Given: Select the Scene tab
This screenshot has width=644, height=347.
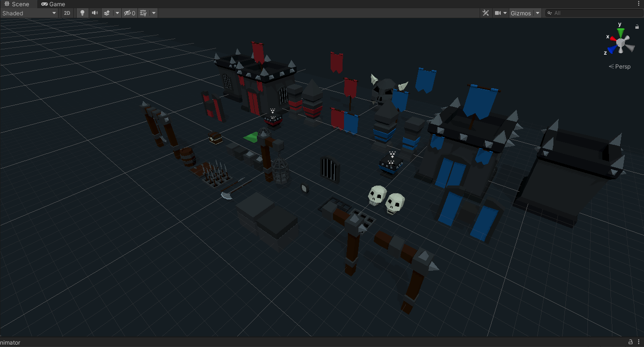Looking at the screenshot, I should click(x=17, y=4).
